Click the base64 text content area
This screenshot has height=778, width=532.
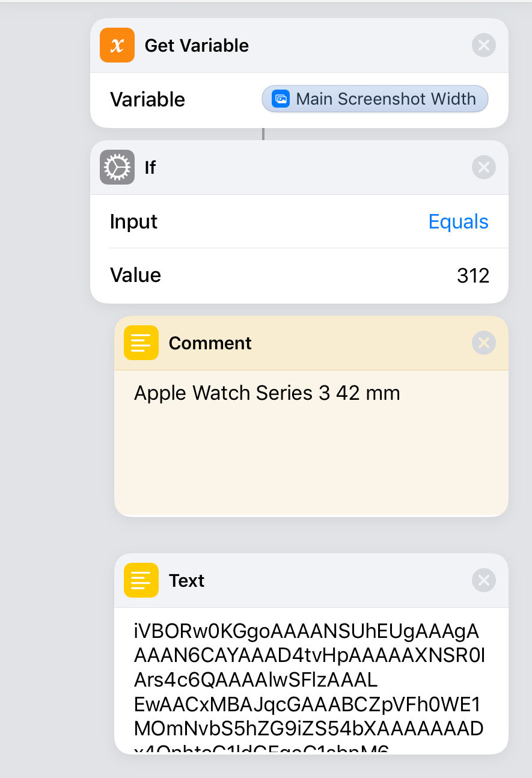tap(309, 679)
